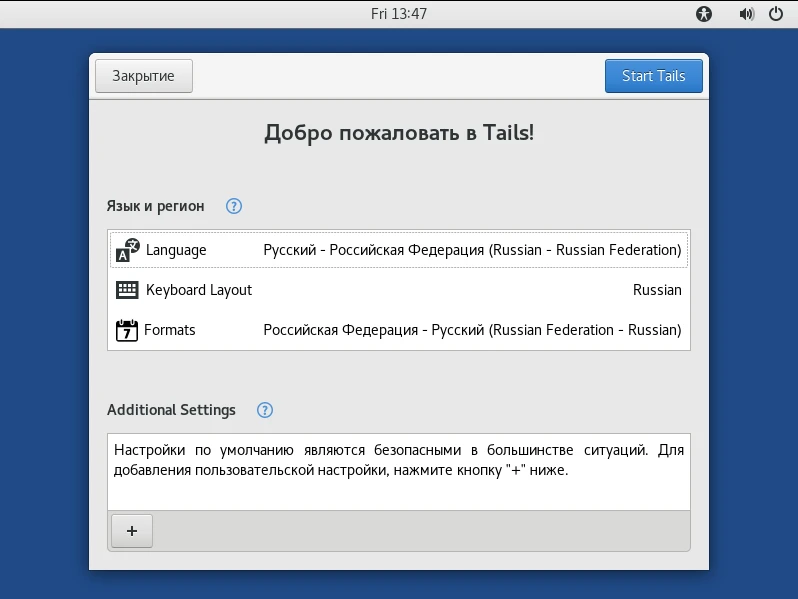This screenshot has height=599, width=798.
Task: Click the Keyboard Layout keyboard icon
Action: coord(127,290)
